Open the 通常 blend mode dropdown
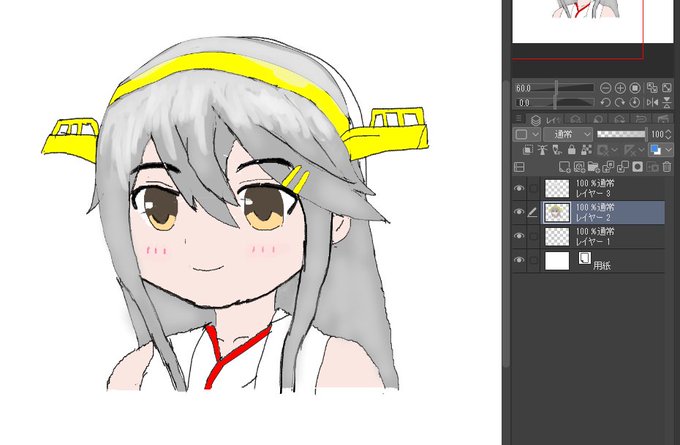The width and height of the screenshot is (680, 445). pos(568,134)
